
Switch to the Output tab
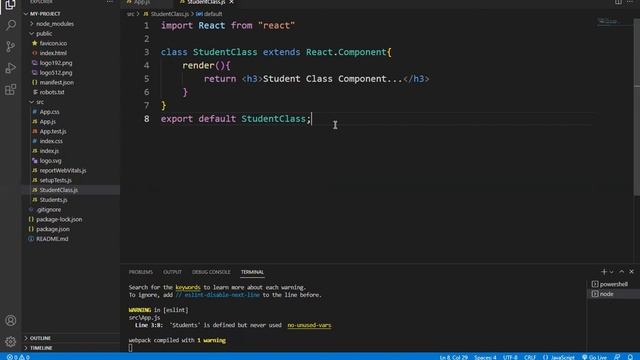[172, 272]
